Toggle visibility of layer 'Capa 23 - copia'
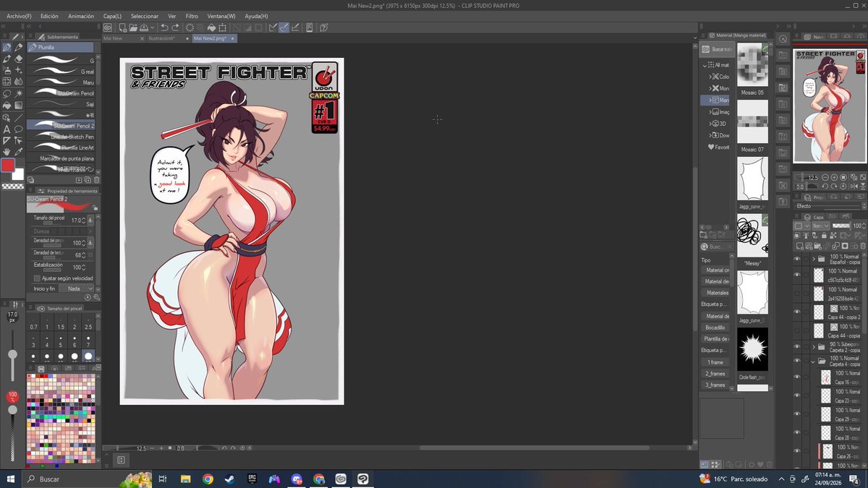The width and height of the screenshot is (868, 488). point(797,396)
